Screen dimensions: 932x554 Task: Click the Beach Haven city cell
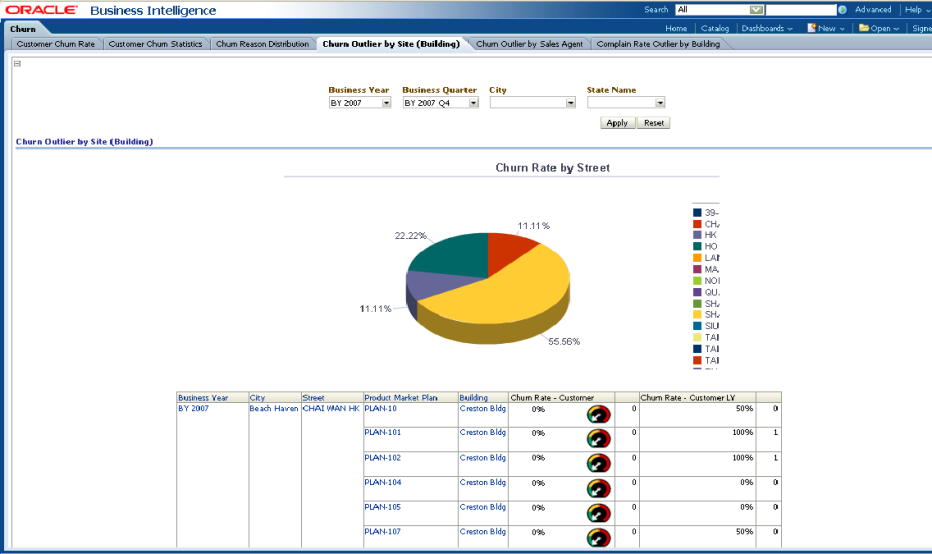click(273, 408)
